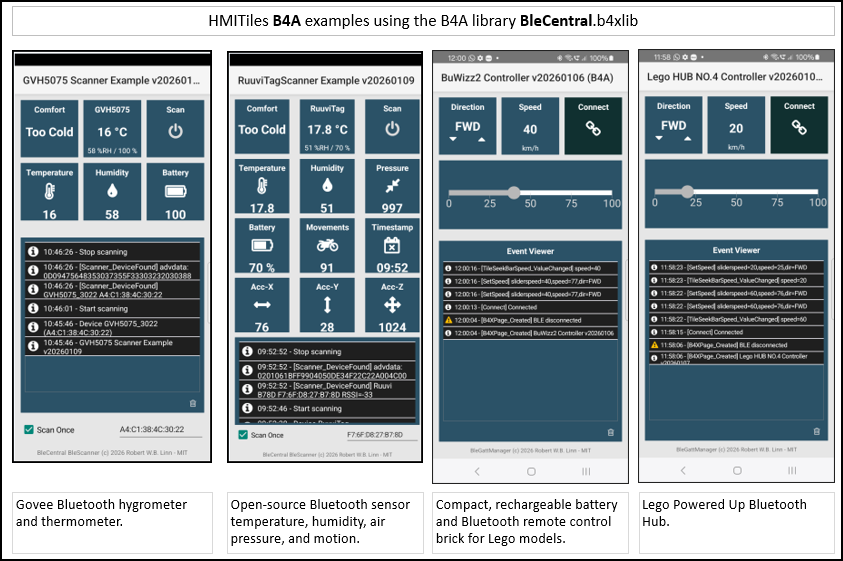Screen dimensions: 843x561
Task: Click MAC address field A4:C1:38:4C:30:22
Action: tap(161, 430)
